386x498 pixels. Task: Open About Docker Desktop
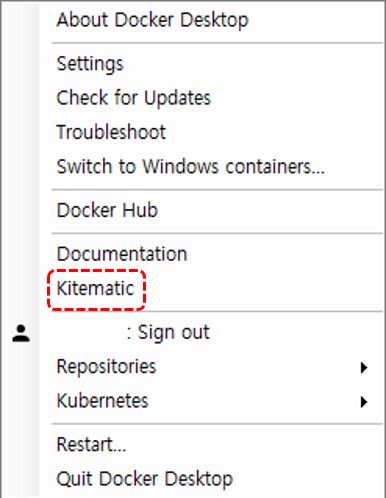[x=152, y=20]
